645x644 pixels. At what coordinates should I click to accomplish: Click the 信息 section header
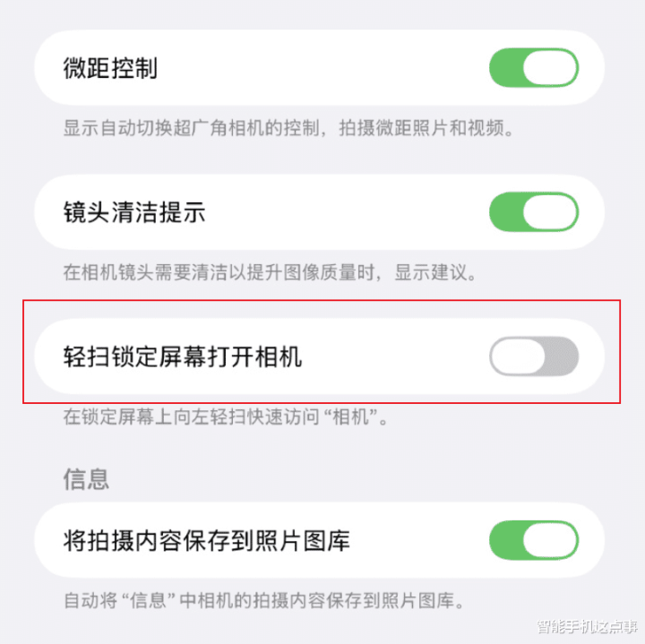click(x=86, y=479)
